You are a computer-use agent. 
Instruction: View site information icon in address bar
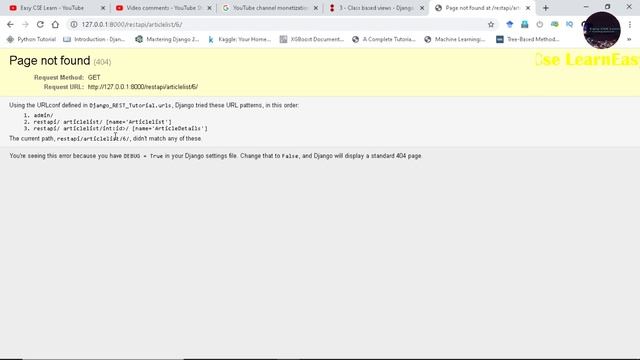(74, 24)
